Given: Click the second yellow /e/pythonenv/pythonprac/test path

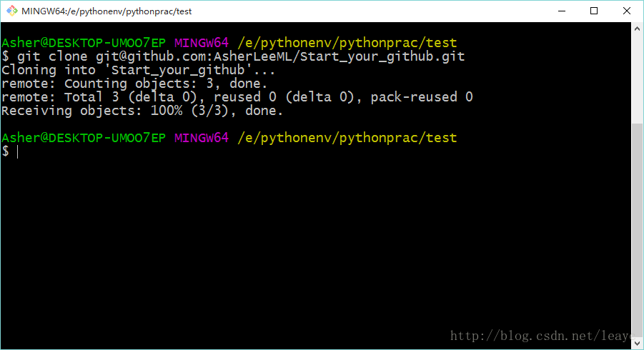Looking at the screenshot, I should (x=347, y=139).
